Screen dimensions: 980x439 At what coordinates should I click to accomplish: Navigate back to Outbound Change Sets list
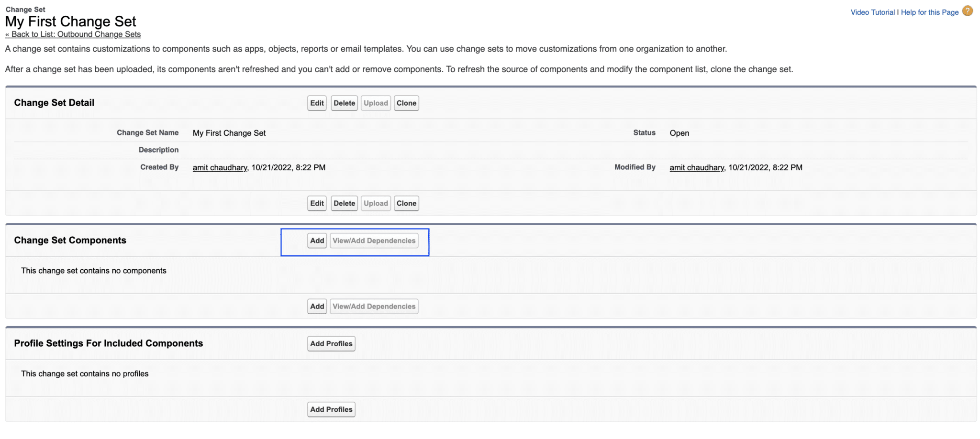pos(73,34)
